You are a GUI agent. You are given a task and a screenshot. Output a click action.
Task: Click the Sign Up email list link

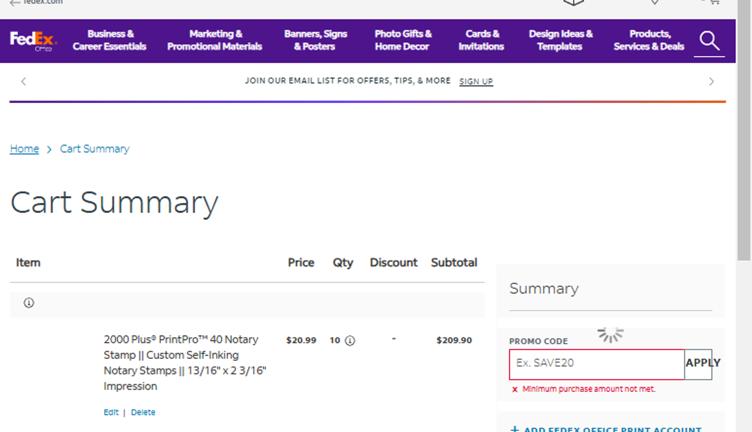(x=476, y=82)
